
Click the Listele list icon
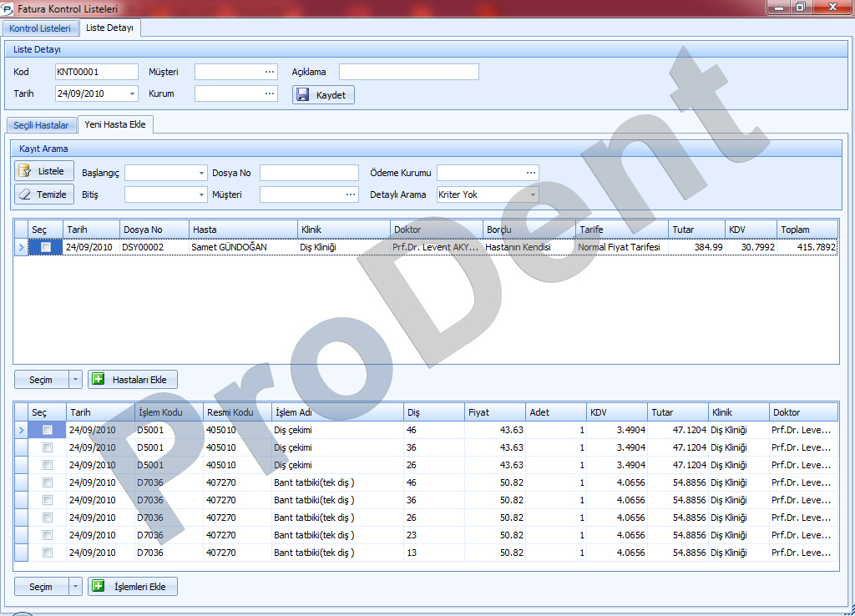(25, 171)
